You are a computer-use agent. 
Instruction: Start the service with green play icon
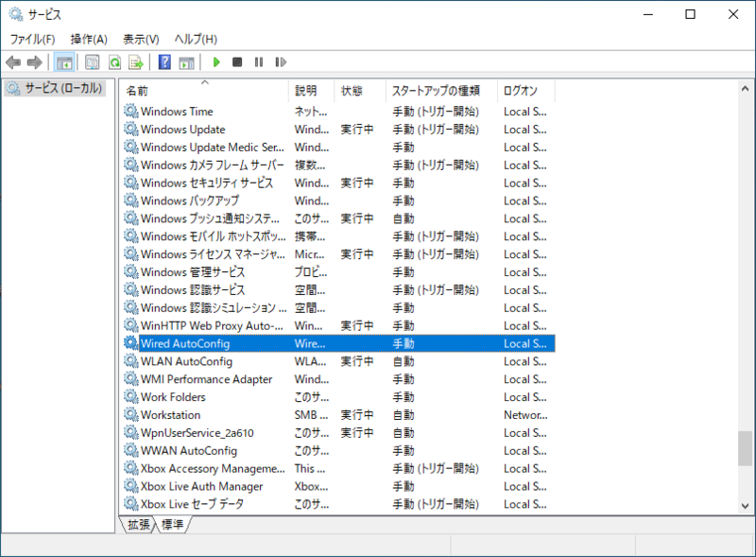(x=216, y=62)
